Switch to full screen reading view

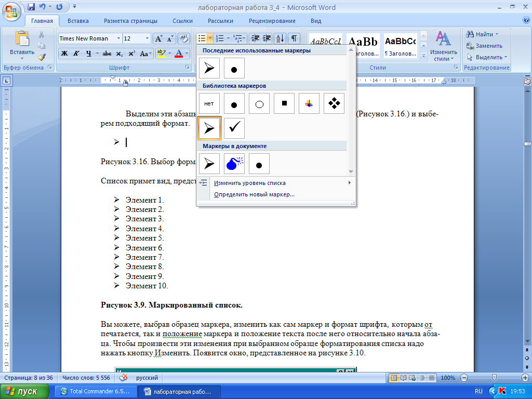403,378
